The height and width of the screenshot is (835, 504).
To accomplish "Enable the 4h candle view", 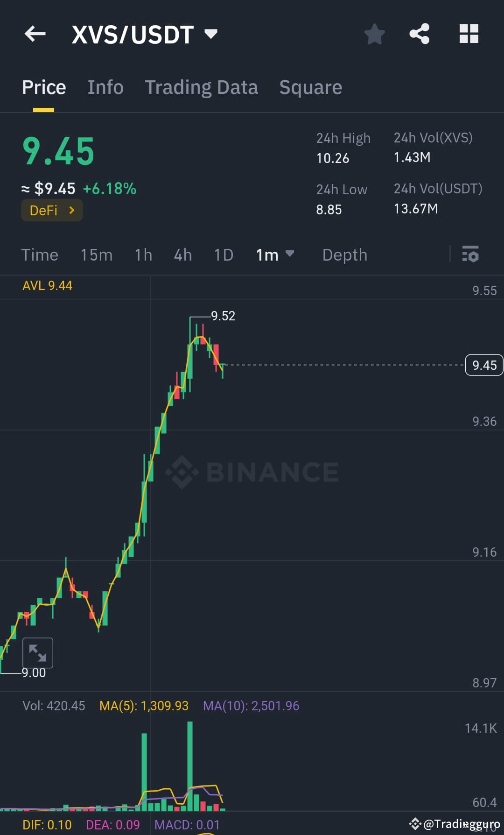I will click(x=182, y=255).
